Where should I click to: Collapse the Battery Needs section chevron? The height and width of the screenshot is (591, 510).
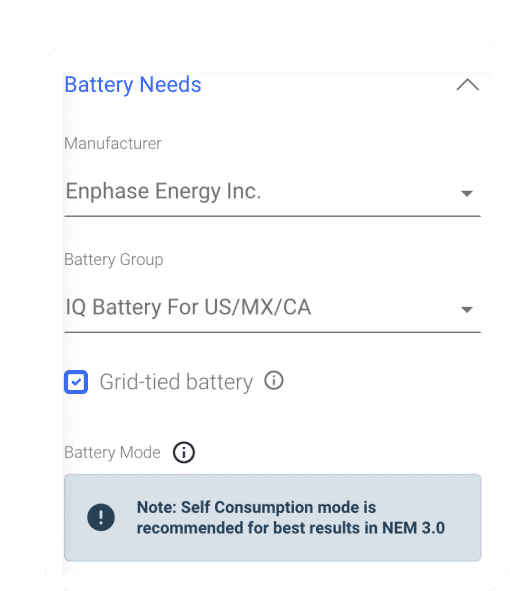coord(467,85)
